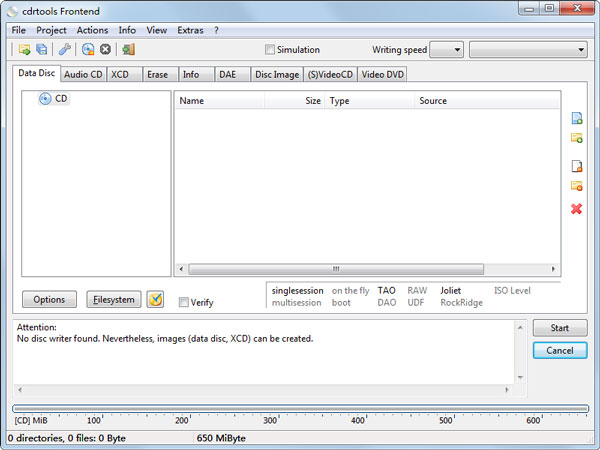Switch to the Audio CD tab
The image size is (600, 450).
click(x=83, y=74)
